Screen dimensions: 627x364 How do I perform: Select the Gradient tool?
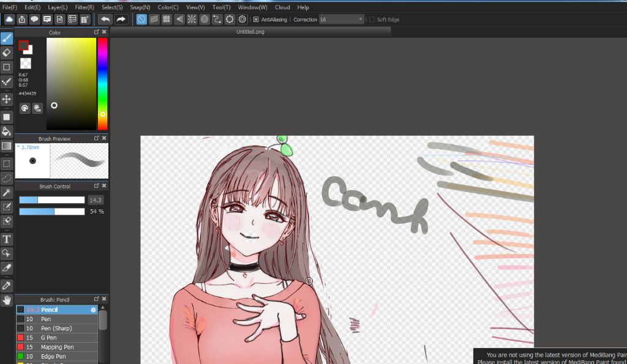(6, 146)
